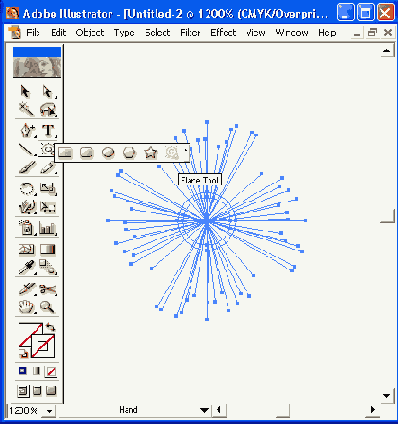Choose the Hand tool in toolbox
Viewport: 398px width, 424px height.
[26, 307]
